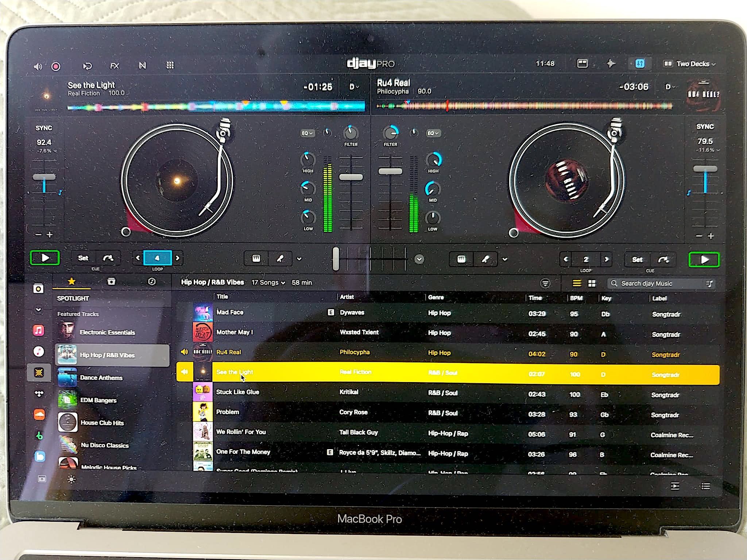Open the Beatport sidebar icon
The width and height of the screenshot is (747, 560).
[39, 435]
